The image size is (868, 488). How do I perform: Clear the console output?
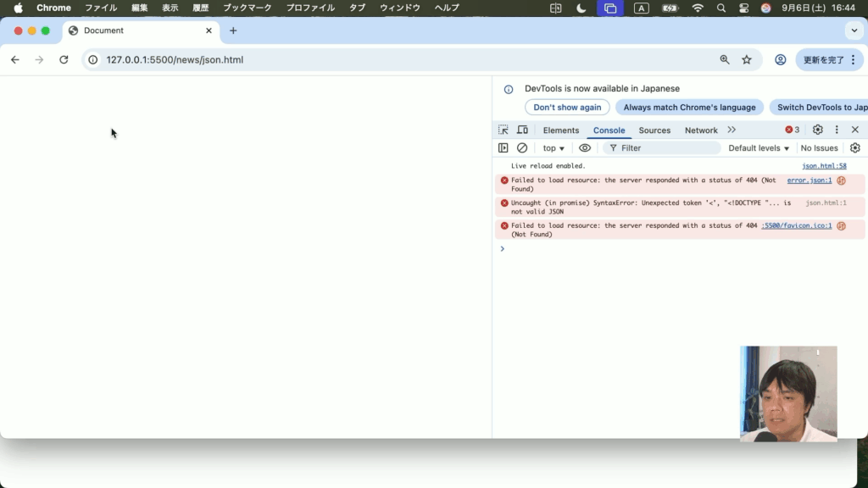pyautogui.click(x=522, y=148)
